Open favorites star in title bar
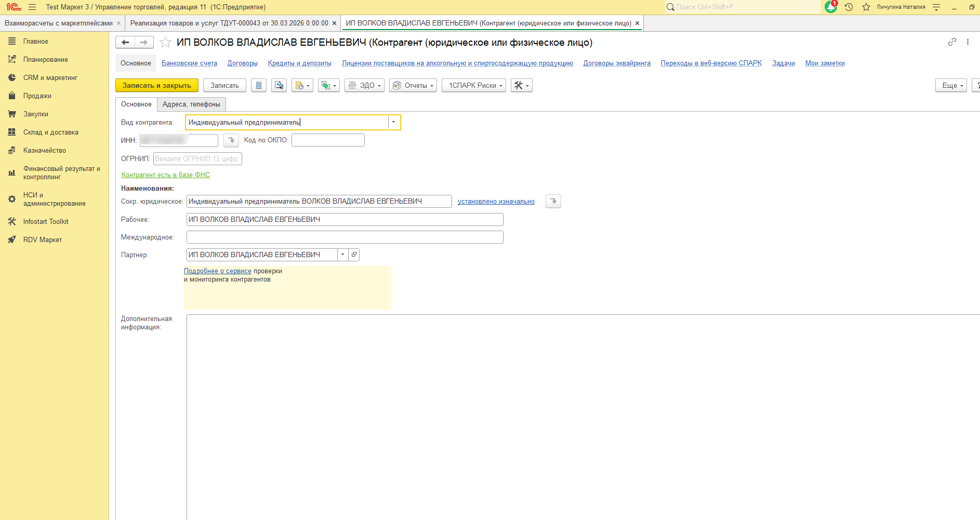This screenshot has height=520, width=980. click(x=866, y=7)
